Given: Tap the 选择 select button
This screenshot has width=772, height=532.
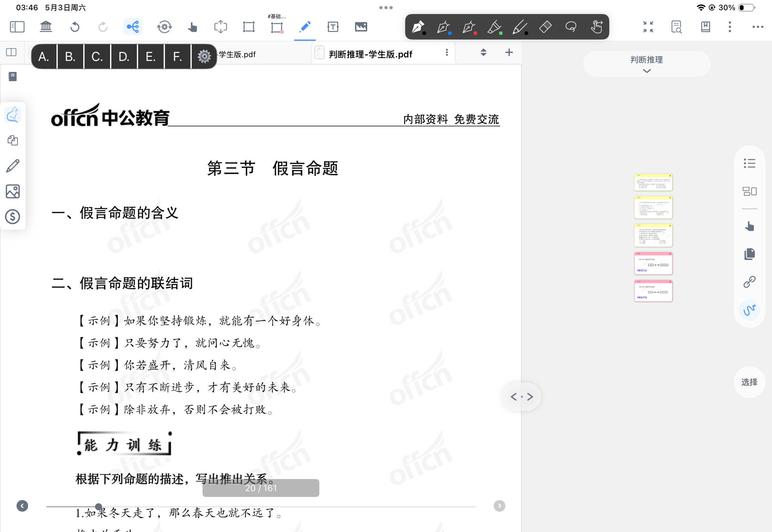Looking at the screenshot, I should coord(749,382).
